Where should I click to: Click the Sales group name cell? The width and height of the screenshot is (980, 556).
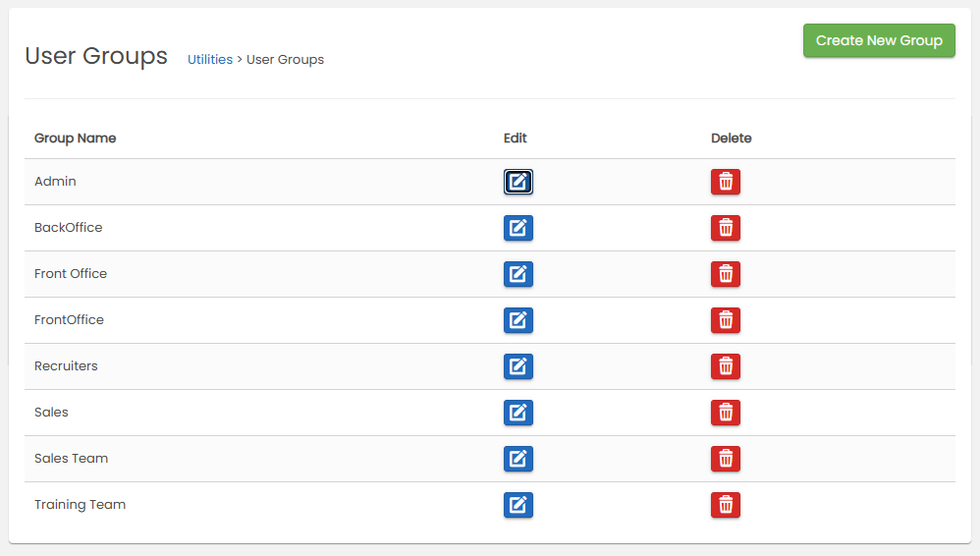51,413
